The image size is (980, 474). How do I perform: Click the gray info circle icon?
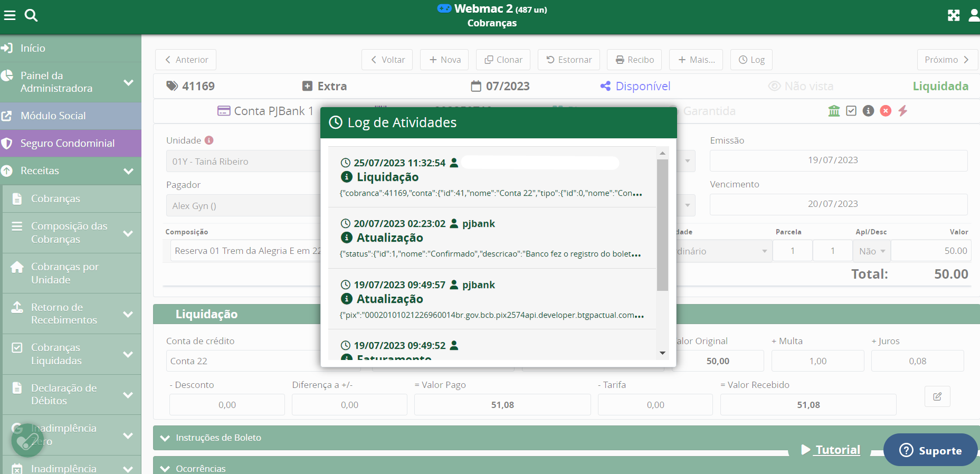[x=868, y=111]
